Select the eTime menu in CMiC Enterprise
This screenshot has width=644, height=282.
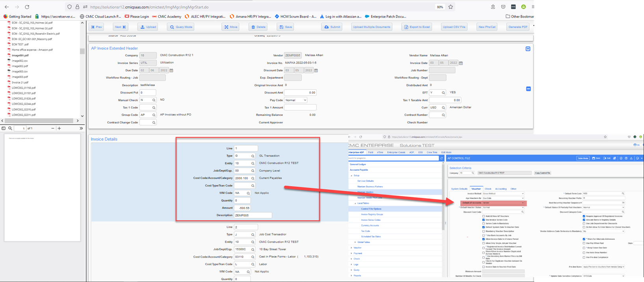(380, 152)
